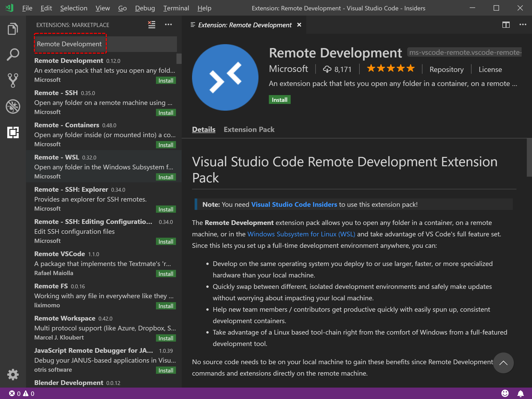
Task: Switch to the Extension Pack tab
Action: [x=249, y=129]
